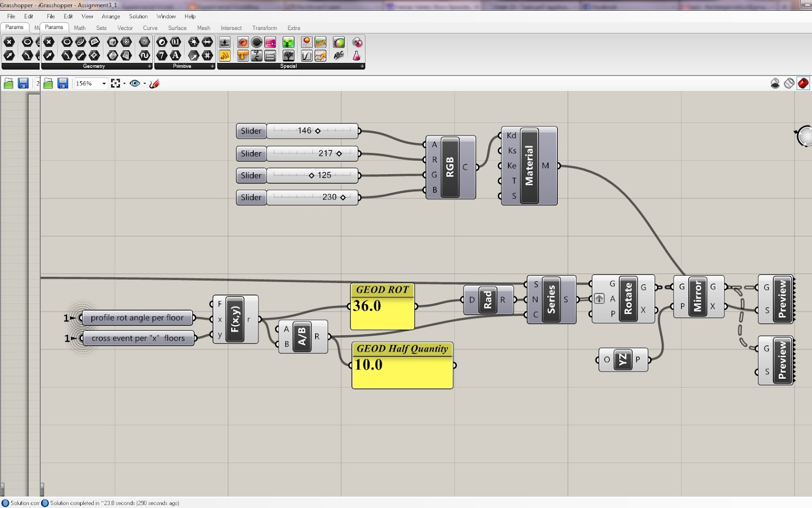This screenshot has width=812, height=508.
Task: Pick the yellow Scribble special icon
Action: [x=225, y=55]
